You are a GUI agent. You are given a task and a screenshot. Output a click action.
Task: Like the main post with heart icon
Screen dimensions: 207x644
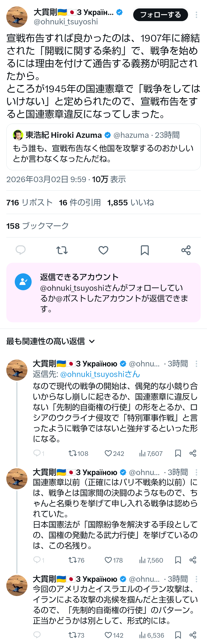[103, 250]
